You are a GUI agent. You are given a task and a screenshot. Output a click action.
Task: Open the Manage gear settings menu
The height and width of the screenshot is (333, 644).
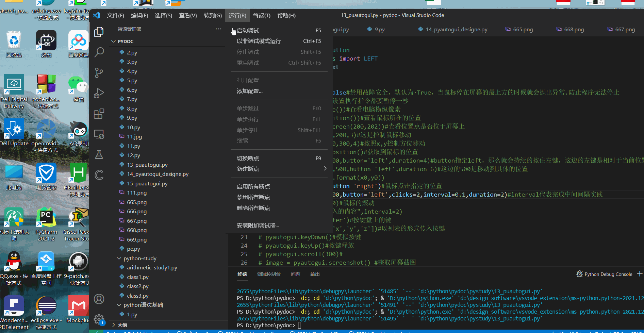point(99,319)
